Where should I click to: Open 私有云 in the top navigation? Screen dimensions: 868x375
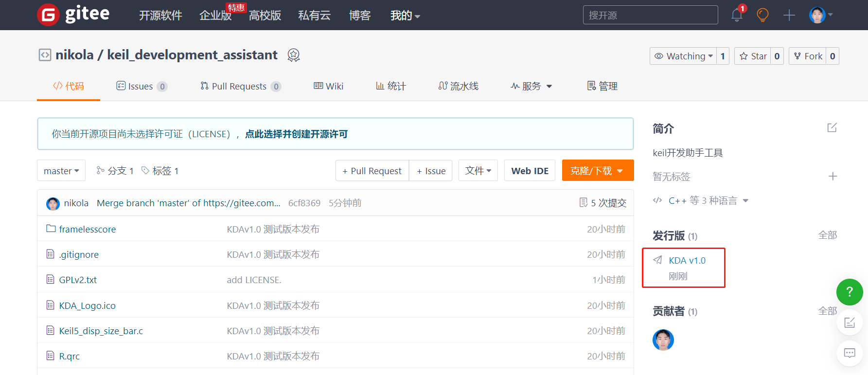click(x=314, y=16)
